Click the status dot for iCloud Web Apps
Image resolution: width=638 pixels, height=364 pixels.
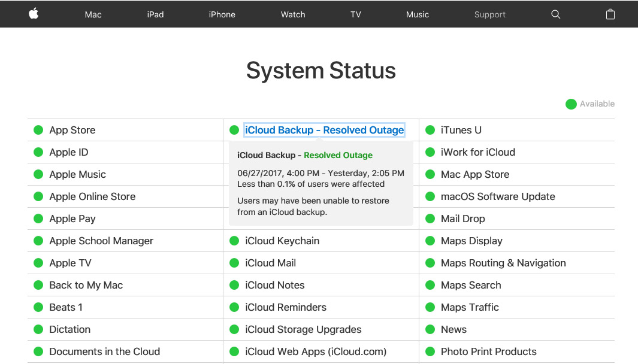click(x=234, y=351)
